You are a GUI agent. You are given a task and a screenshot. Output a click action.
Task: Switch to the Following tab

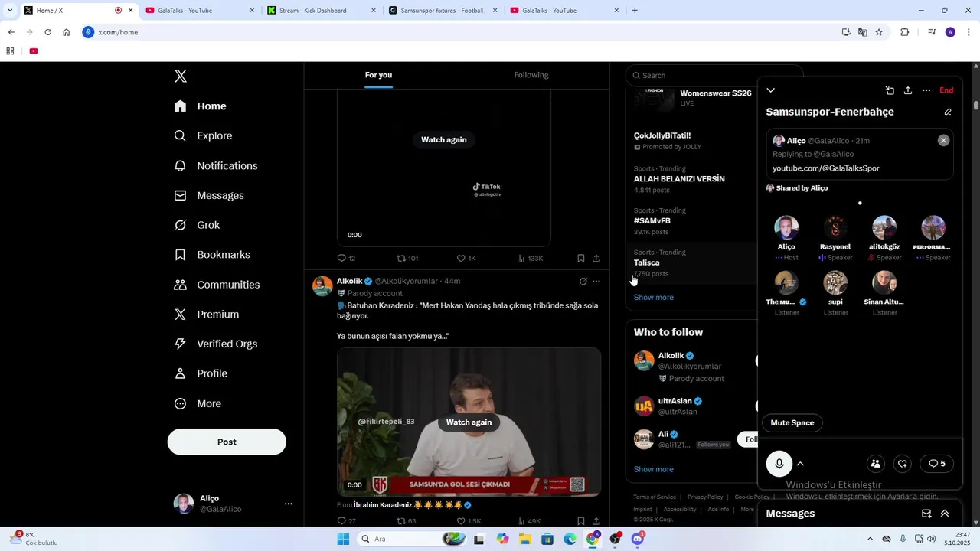point(531,75)
